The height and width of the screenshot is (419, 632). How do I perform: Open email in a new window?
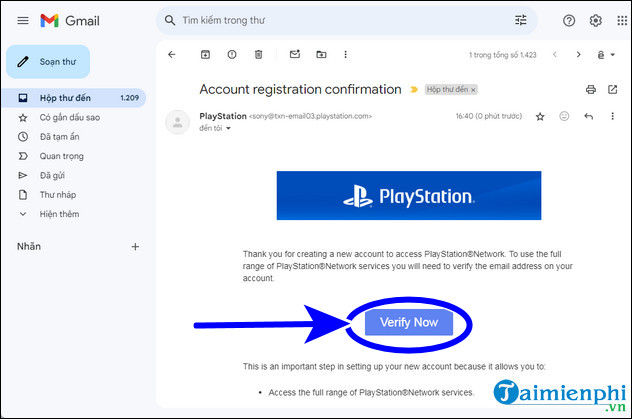pyautogui.click(x=612, y=89)
